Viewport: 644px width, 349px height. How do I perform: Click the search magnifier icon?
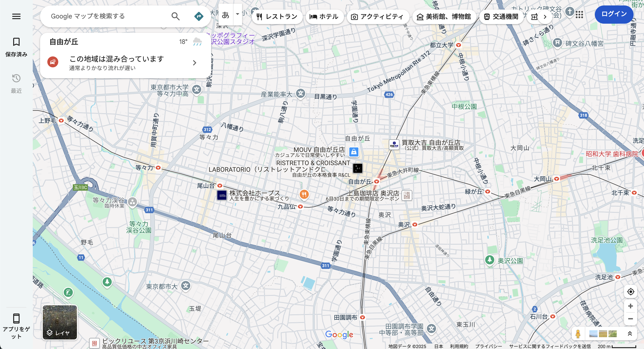pos(175,17)
